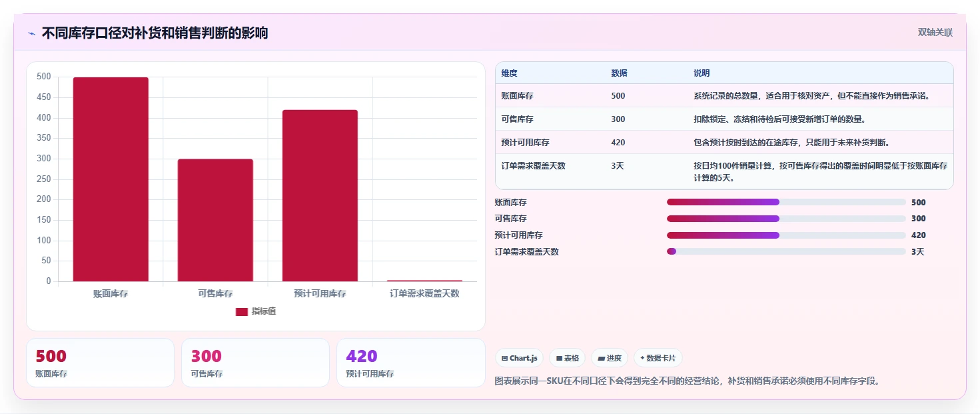Click the 账面库存 bar in the chart
The image size is (980, 414).
click(x=111, y=179)
